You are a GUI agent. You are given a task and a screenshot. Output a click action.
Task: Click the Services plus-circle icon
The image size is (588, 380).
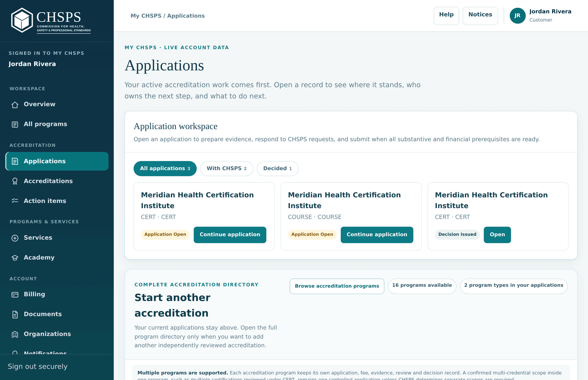tap(15, 238)
